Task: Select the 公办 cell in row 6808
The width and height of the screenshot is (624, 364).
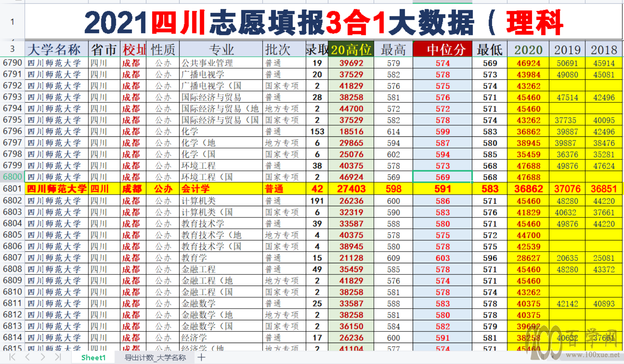Action: click(x=163, y=269)
